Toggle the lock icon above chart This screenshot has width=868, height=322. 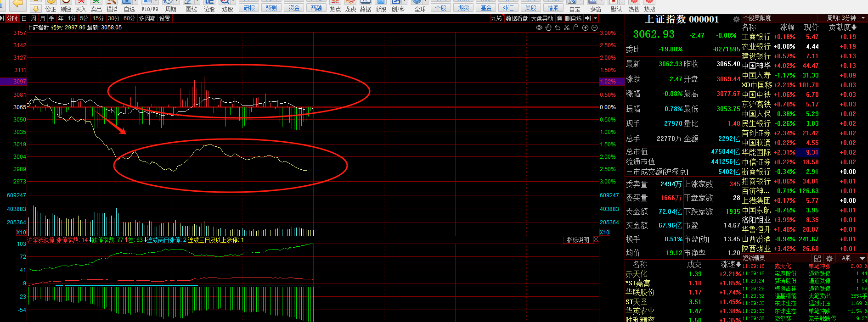tap(576, 28)
